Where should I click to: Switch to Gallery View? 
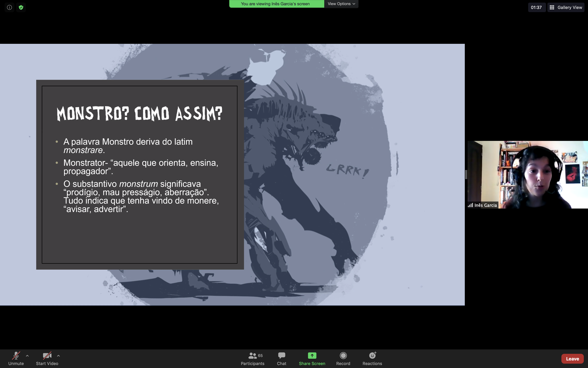pyautogui.click(x=566, y=7)
